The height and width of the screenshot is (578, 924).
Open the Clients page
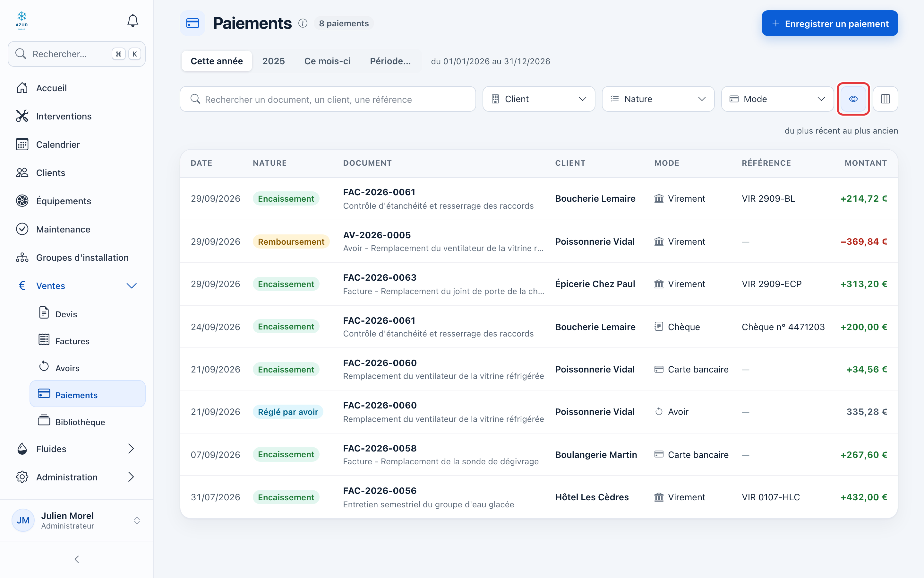pyautogui.click(x=76, y=173)
